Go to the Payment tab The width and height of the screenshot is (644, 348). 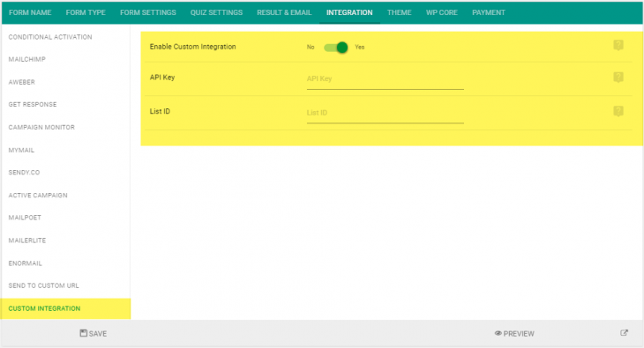(x=489, y=12)
